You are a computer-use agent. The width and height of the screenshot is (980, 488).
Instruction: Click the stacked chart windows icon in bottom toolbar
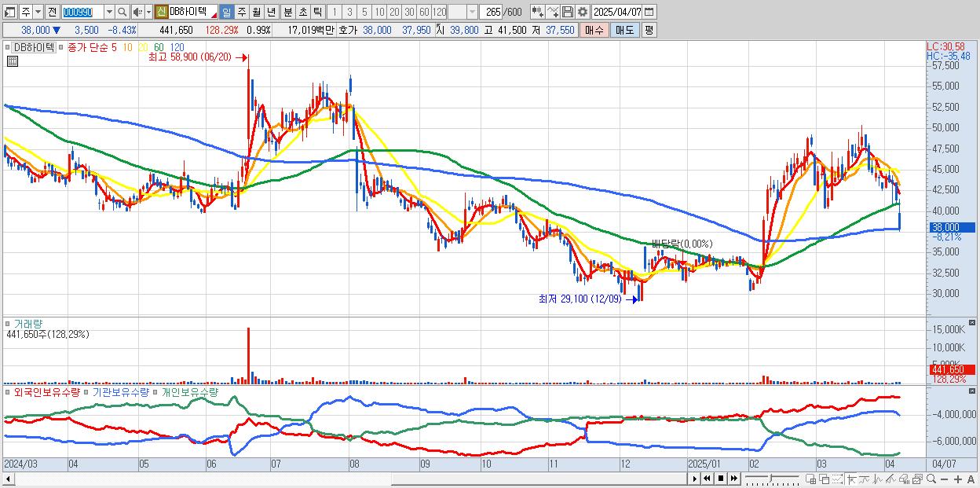917,479
